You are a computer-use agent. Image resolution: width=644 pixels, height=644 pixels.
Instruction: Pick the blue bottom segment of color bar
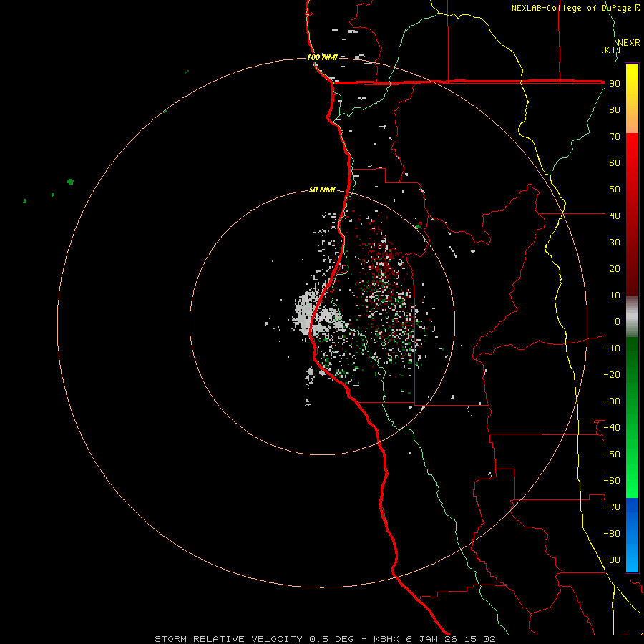[632, 535]
